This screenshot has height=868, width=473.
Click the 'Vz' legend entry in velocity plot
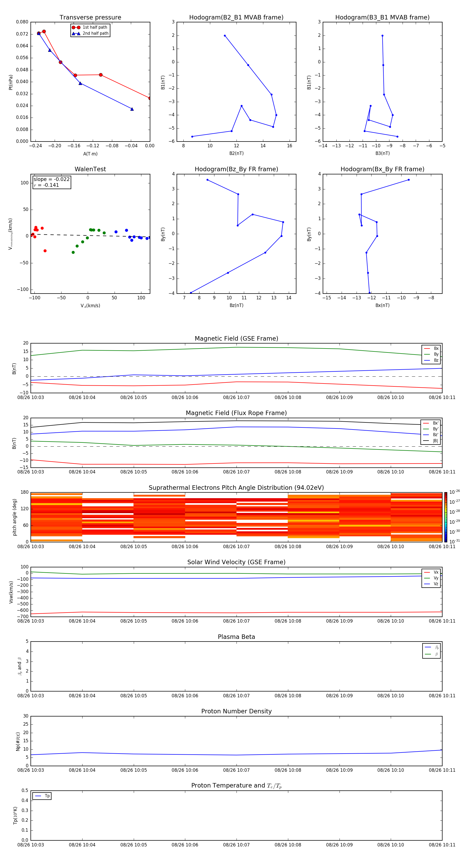[x=431, y=584]
